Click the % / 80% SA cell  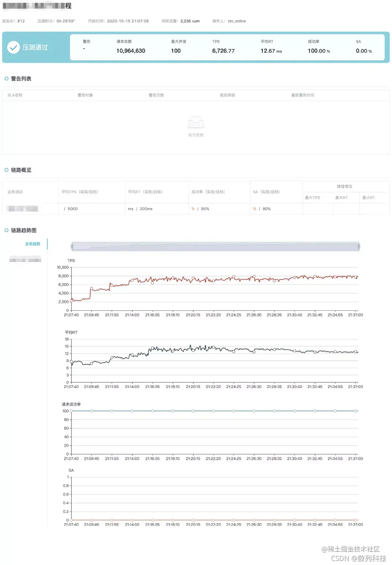pos(262,209)
